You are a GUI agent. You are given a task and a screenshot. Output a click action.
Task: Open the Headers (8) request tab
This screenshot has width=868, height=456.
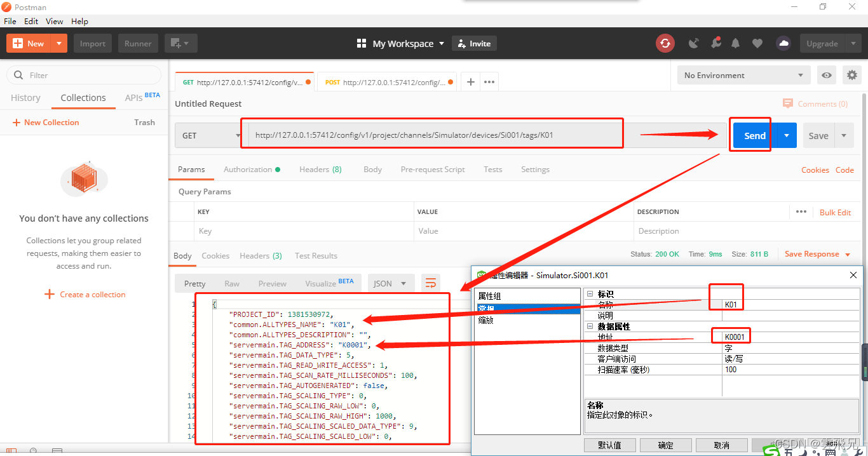tap(320, 170)
